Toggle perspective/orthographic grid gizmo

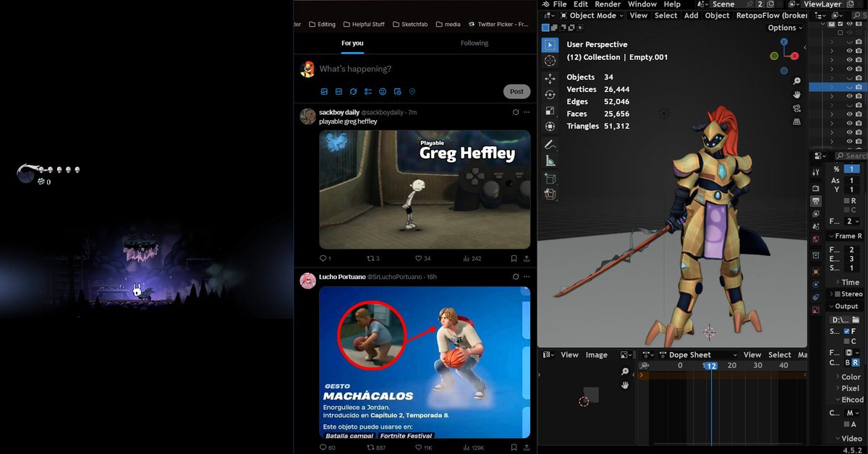click(796, 122)
